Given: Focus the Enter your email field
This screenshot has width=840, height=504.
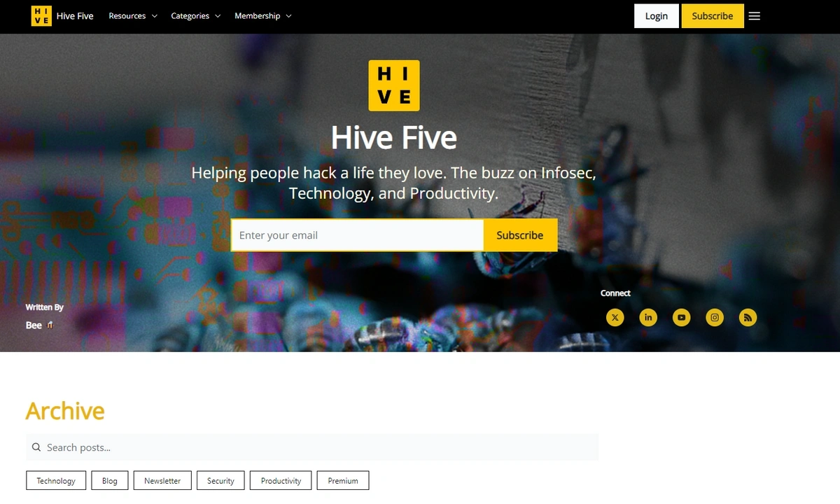Looking at the screenshot, I should [357, 235].
